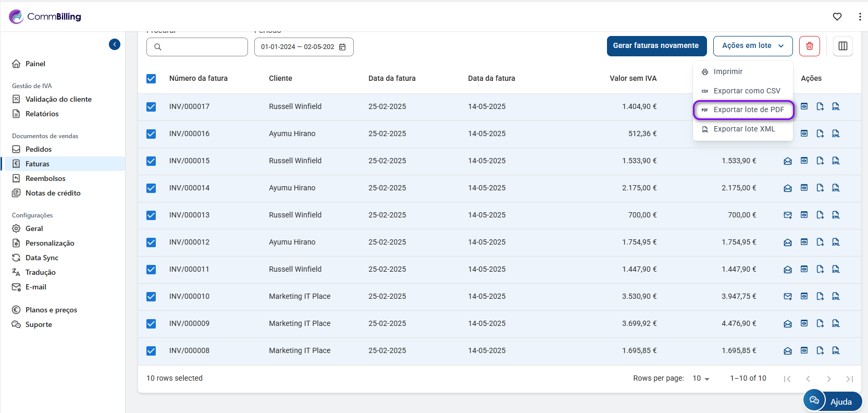The width and height of the screenshot is (868, 413).
Task: Preview invoice INV/000015 with the eye icon
Action: (x=804, y=161)
